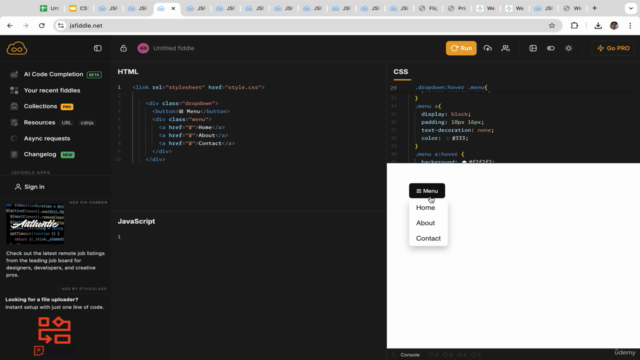Open Collections in the sidebar
This screenshot has width=640, height=360.
pos(41,106)
